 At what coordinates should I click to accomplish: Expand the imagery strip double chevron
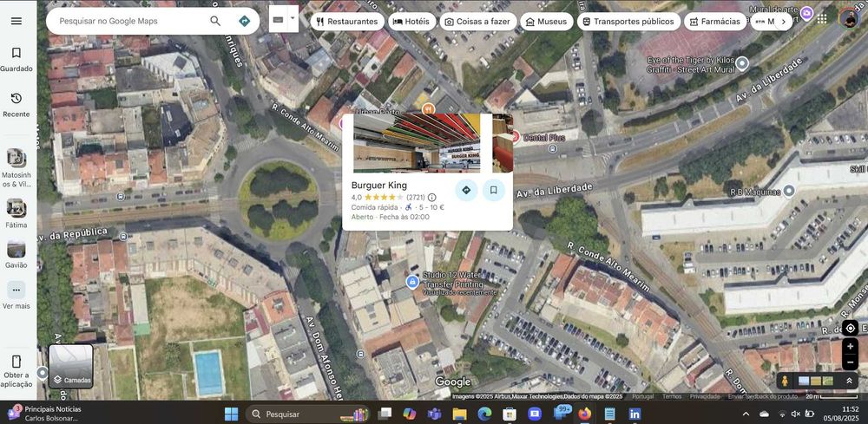pos(849,381)
